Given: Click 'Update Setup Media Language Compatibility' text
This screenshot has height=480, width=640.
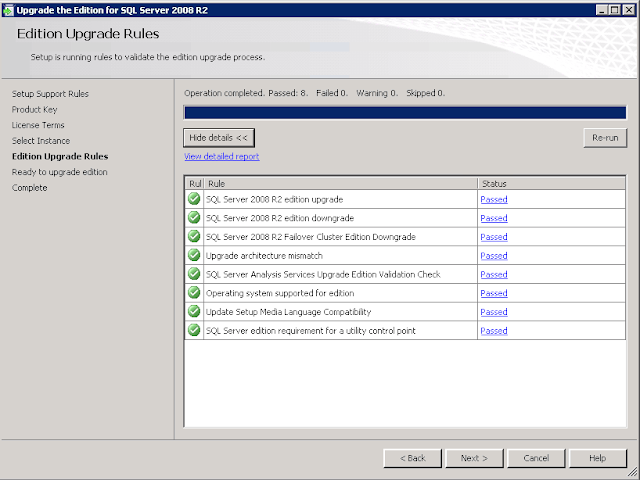Looking at the screenshot, I should click(x=288, y=312).
